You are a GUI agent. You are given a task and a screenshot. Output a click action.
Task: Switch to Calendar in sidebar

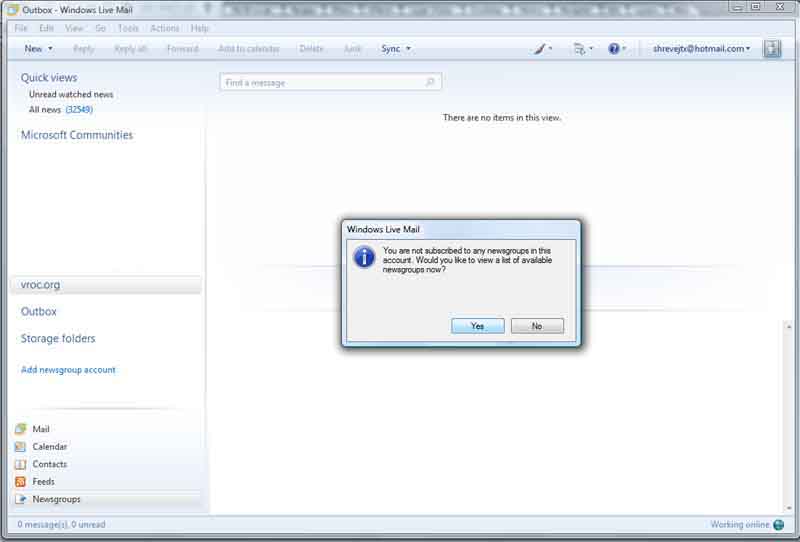(x=49, y=447)
